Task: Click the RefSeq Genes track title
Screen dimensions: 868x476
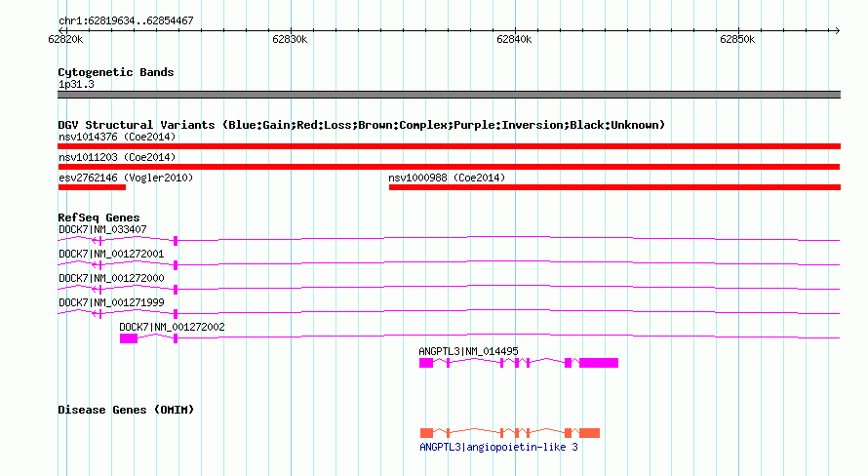Action: click(x=99, y=218)
